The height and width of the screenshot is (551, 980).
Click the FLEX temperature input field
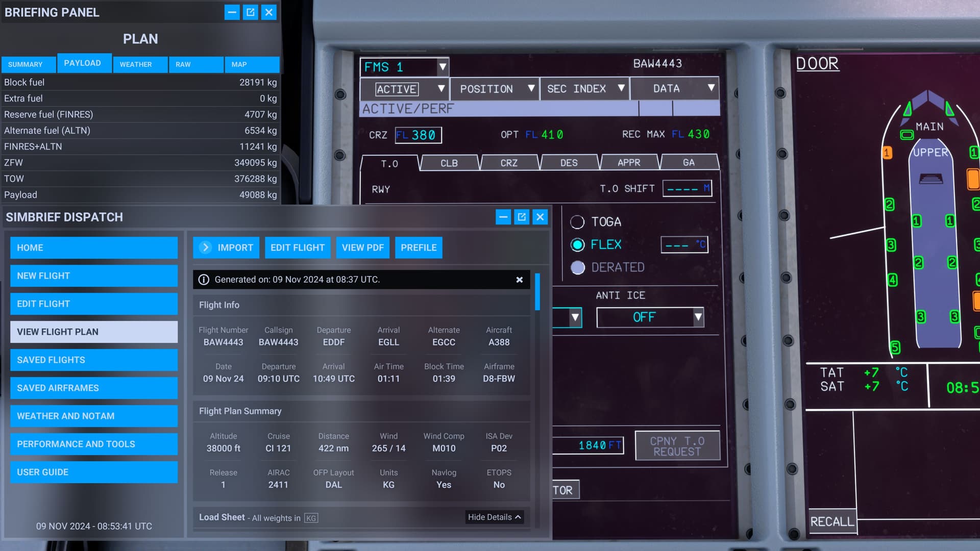[x=684, y=244]
